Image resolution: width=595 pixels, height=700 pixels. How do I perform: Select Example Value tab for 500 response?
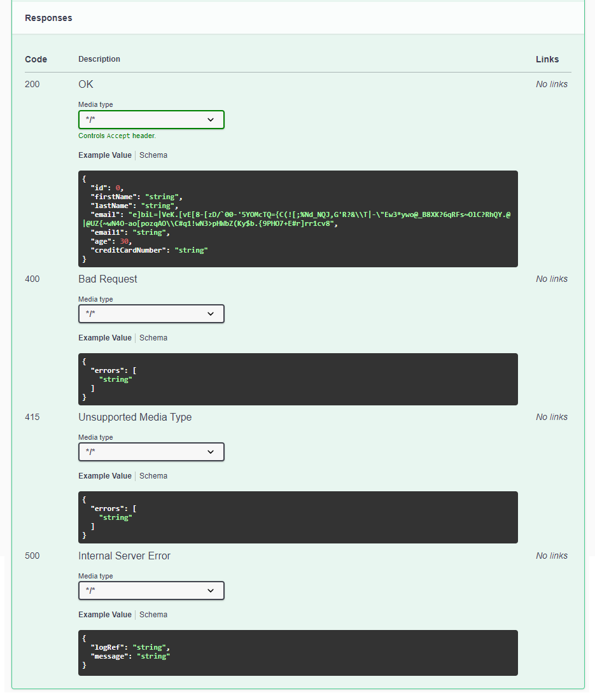[x=105, y=615]
